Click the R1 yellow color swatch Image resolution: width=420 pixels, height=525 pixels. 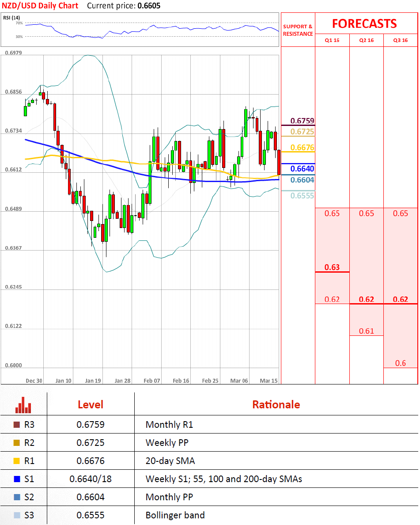17,461
